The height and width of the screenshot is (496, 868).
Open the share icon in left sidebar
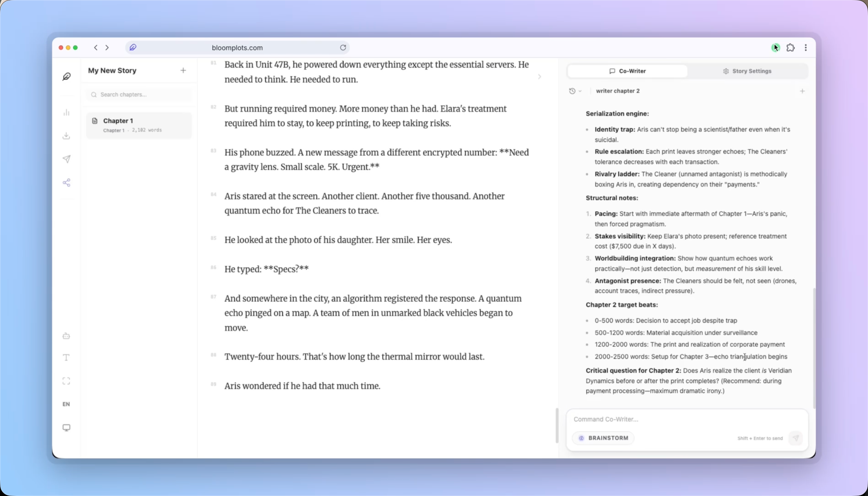66,182
